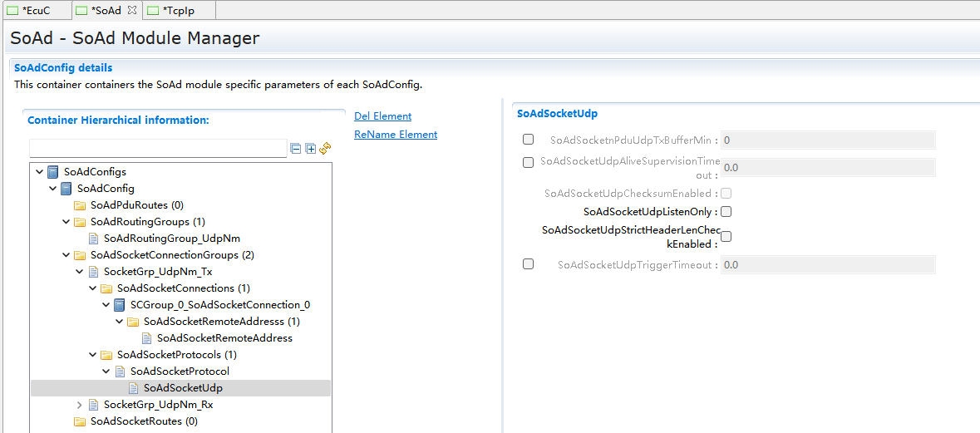Expand the SocketGrp_UdpNm_Rx tree node
Screen dimensions: 980x433
coord(80,405)
